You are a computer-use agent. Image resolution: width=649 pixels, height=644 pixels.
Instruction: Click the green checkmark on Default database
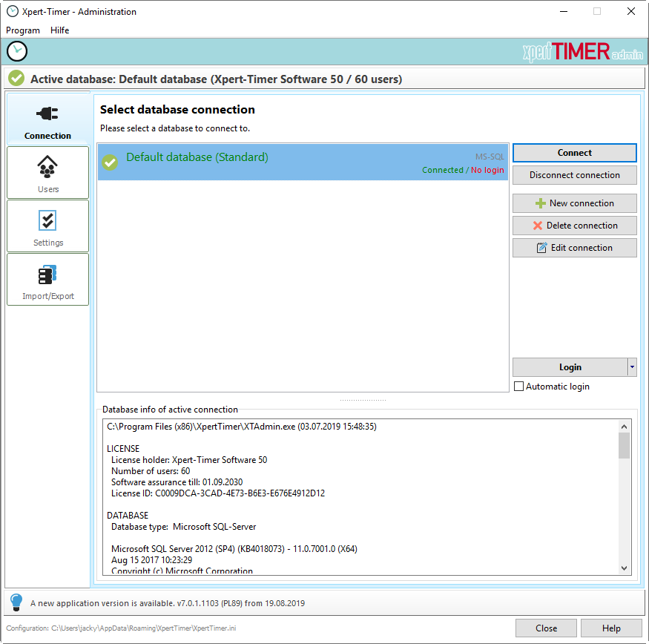click(x=110, y=162)
